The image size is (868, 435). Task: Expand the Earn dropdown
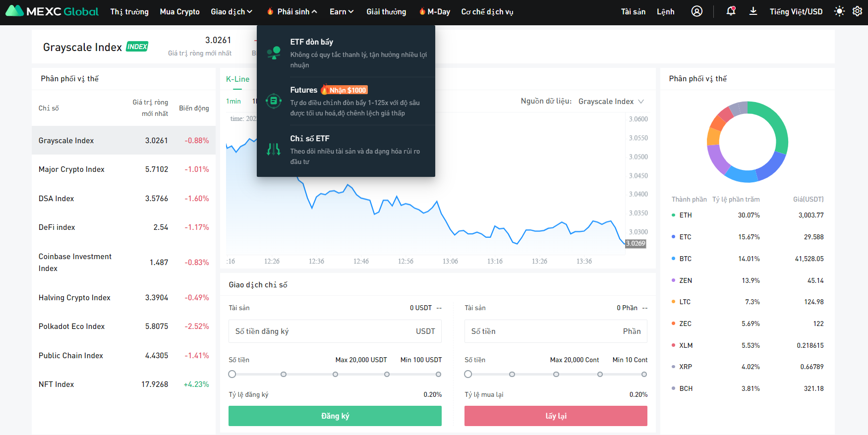(342, 11)
